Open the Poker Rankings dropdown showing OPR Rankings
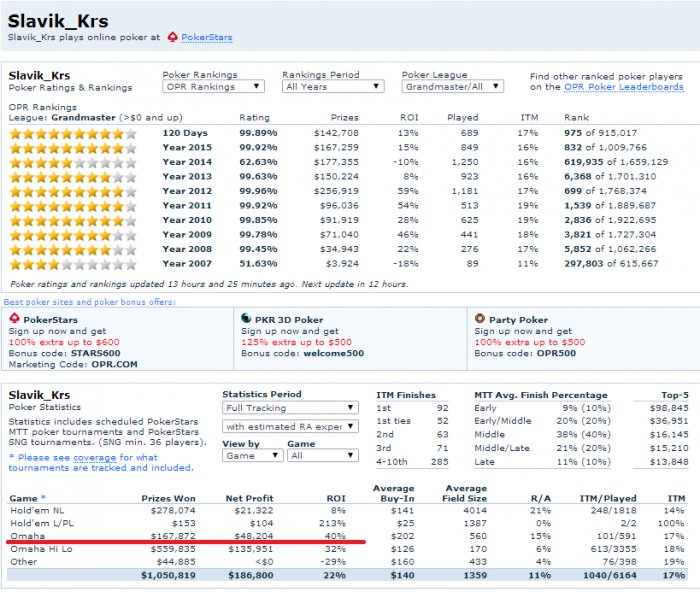Image resolution: width=700 pixels, height=592 pixels. (x=213, y=87)
